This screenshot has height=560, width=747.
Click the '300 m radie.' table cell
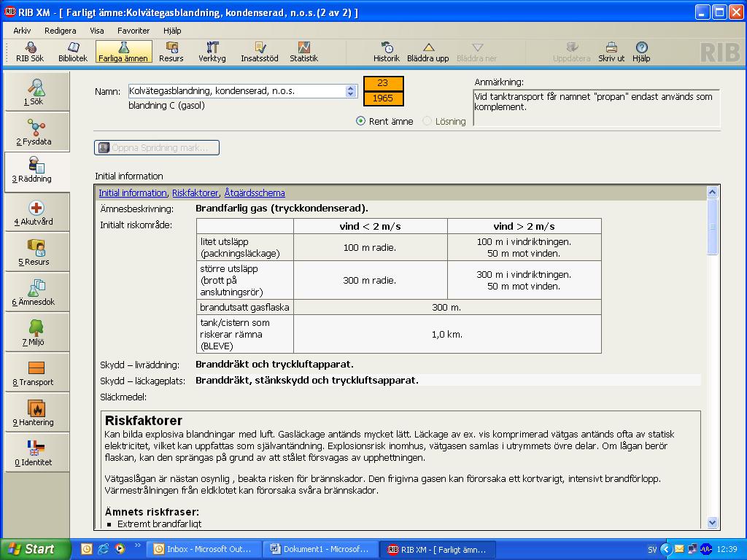click(370, 281)
